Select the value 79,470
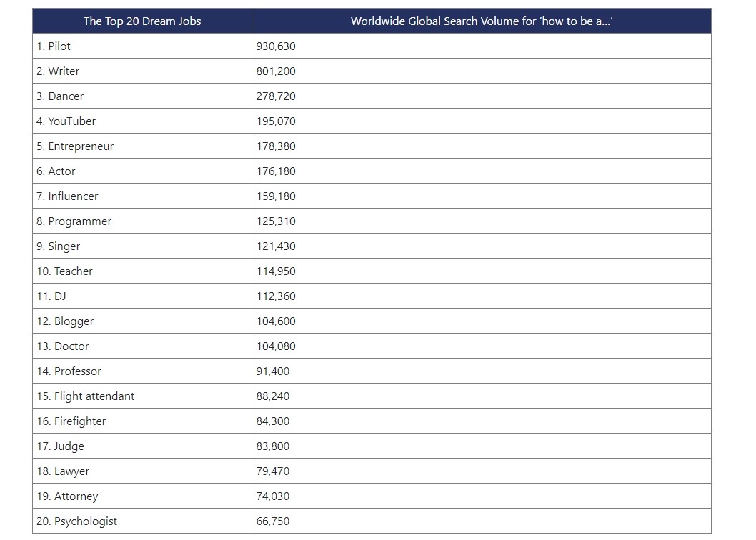The image size is (756, 540). click(x=273, y=471)
